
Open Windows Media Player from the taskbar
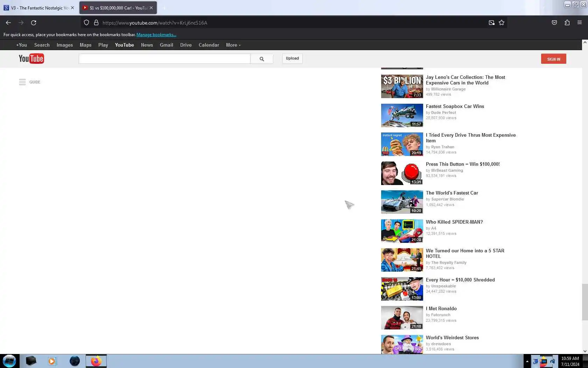click(52, 361)
